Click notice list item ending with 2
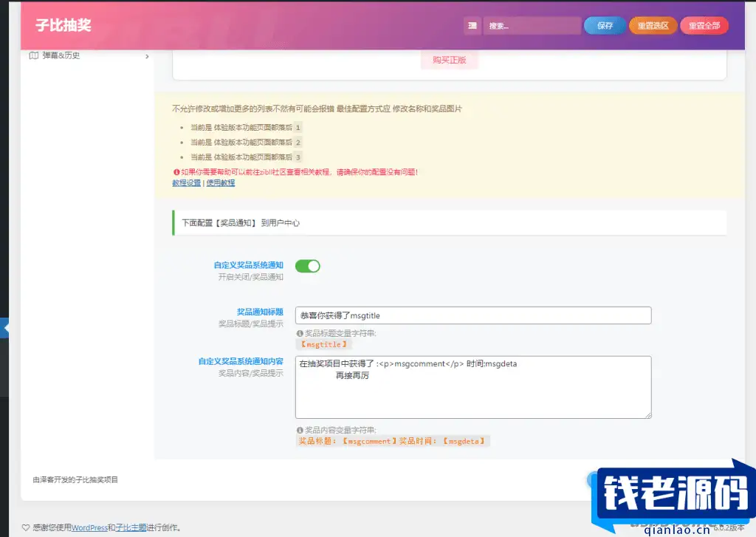 pos(246,143)
